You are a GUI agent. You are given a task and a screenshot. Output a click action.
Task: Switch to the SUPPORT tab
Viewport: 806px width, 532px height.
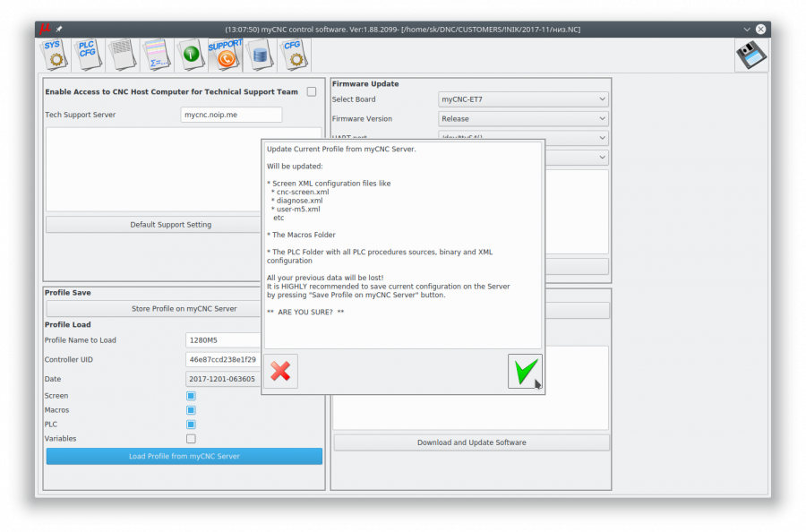click(225, 55)
